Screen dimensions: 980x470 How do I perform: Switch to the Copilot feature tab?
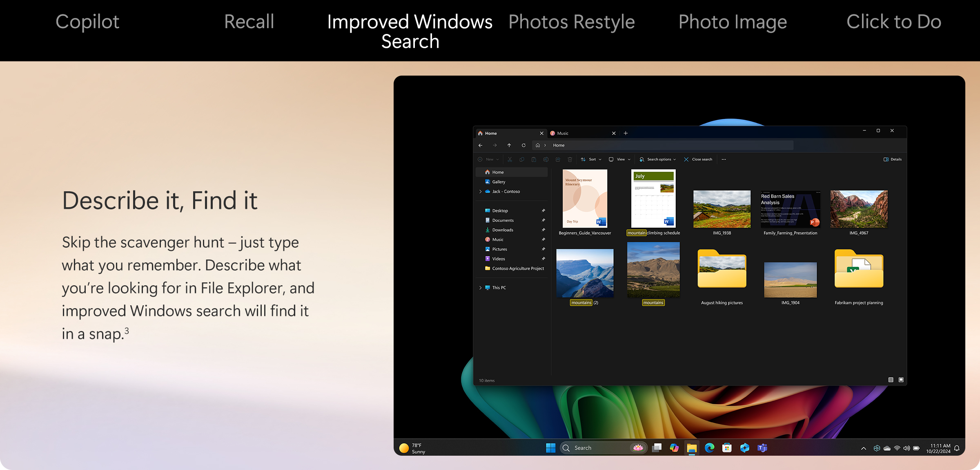[x=87, y=22]
